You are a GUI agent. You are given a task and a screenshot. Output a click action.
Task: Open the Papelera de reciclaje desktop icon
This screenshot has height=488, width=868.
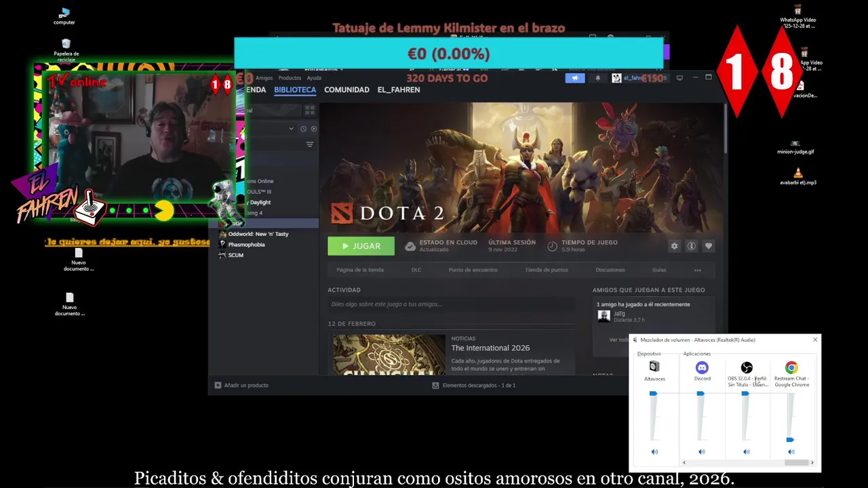(x=66, y=43)
